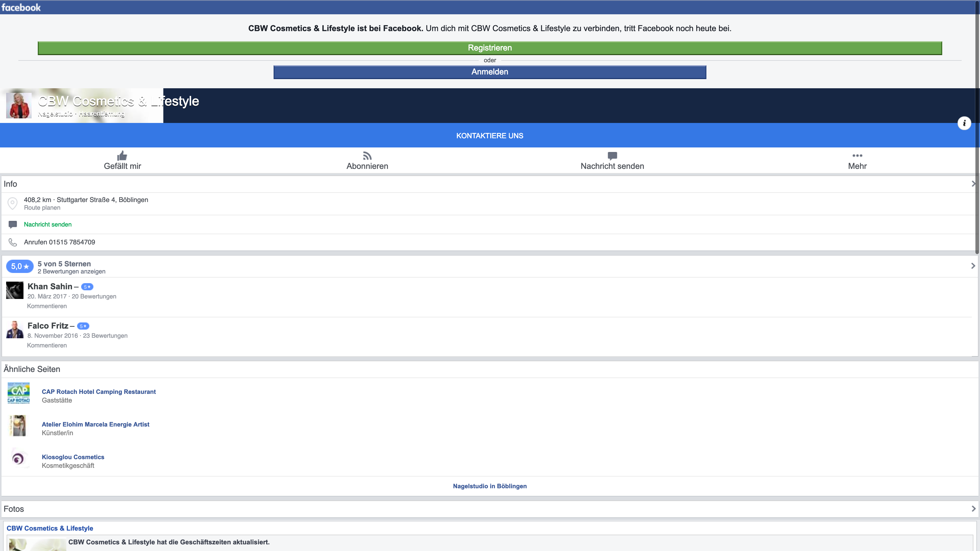Image resolution: width=980 pixels, height=551 pixels.
Task: Click the Nagelstudio · Haarentfernung subtitle
Action: click(81, 114)
